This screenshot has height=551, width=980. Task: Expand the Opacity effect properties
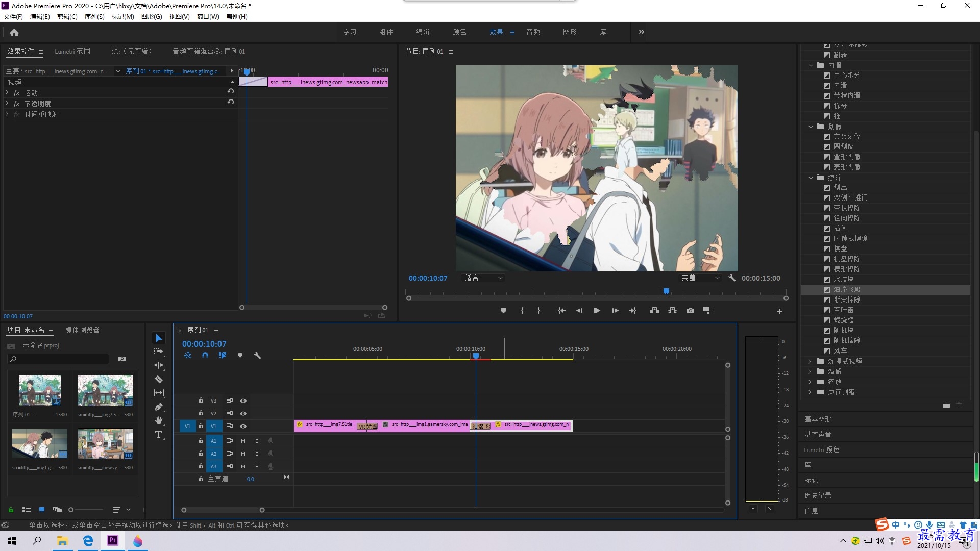pyautogui.click(x=7, y=103)
